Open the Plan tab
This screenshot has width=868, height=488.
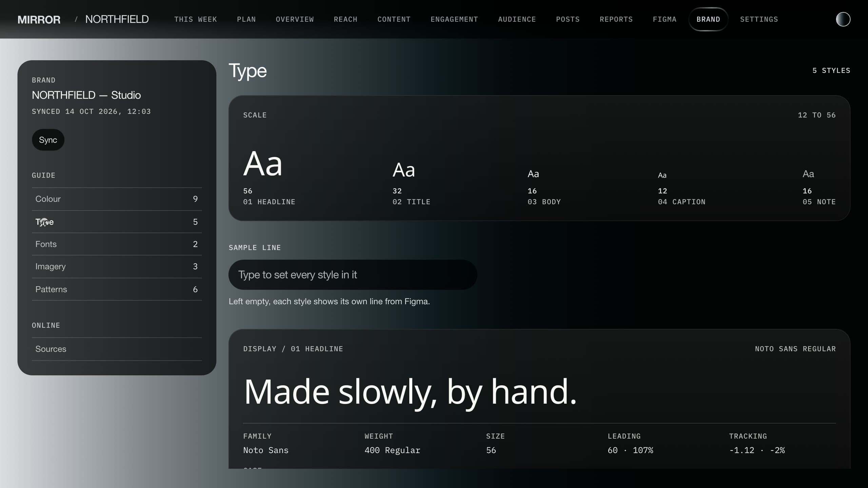[x=246, y=19]
